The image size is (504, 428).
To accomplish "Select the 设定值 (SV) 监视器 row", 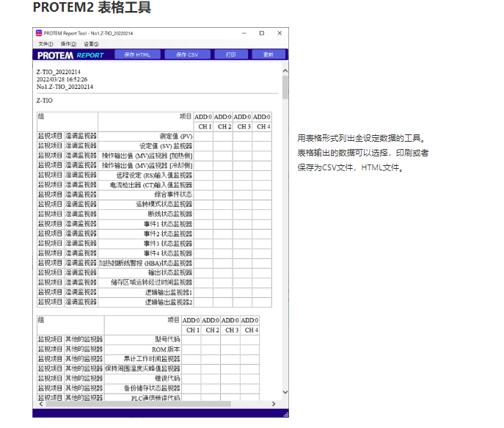I will click(154, 146).
